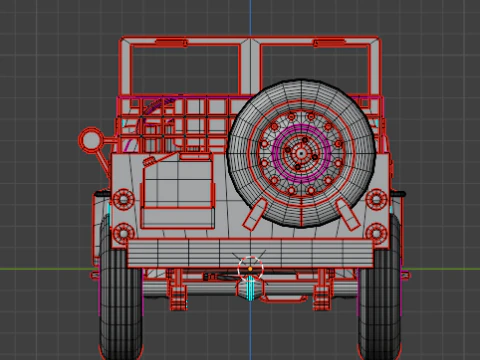This screenshot has height=360, width=480.
Task: Pick the lower-right round tail light
Action: 376,233
